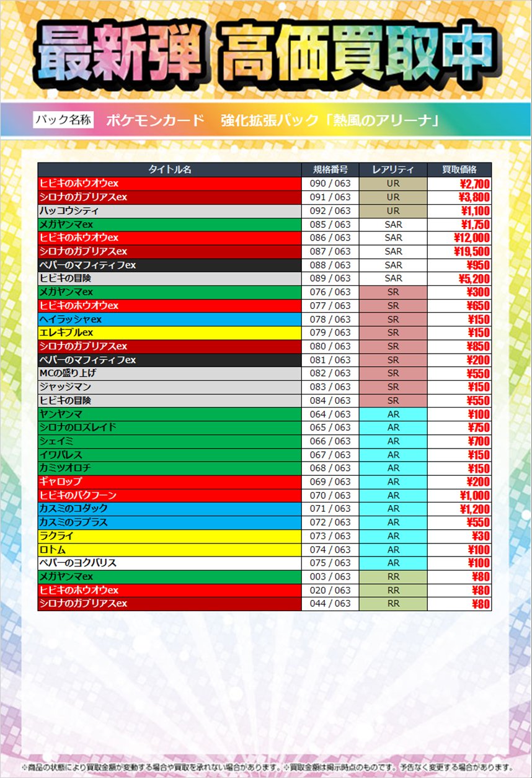Click the ラクライ title cell

coord(170,536)
